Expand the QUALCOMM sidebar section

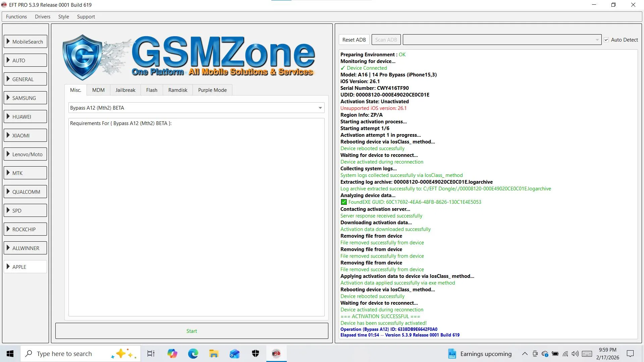click(25, 192)
